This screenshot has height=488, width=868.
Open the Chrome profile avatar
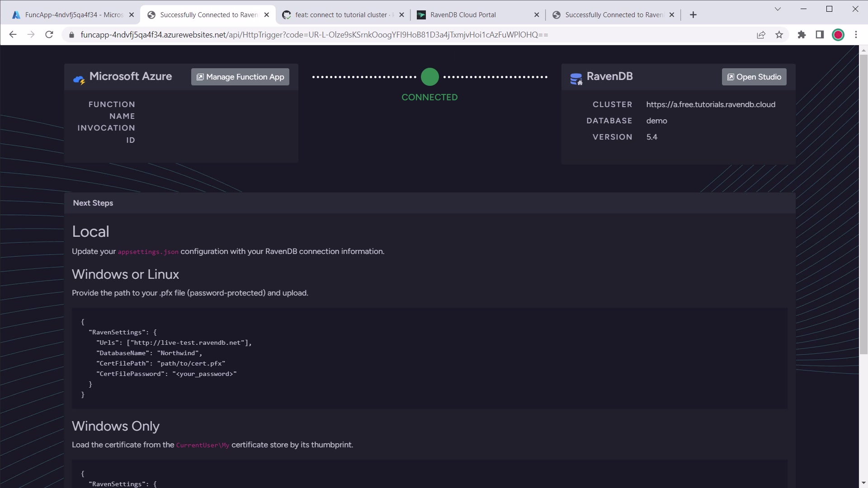838,35
